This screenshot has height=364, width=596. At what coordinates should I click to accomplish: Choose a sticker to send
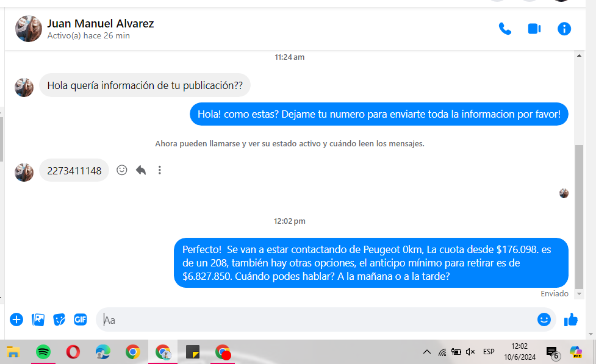(x=59, y=319)
